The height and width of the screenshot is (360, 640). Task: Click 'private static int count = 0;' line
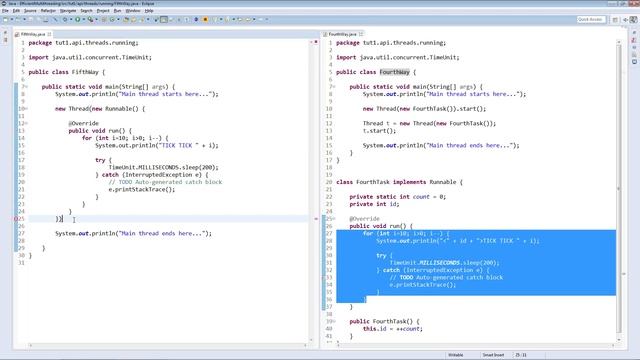[398, 197]
